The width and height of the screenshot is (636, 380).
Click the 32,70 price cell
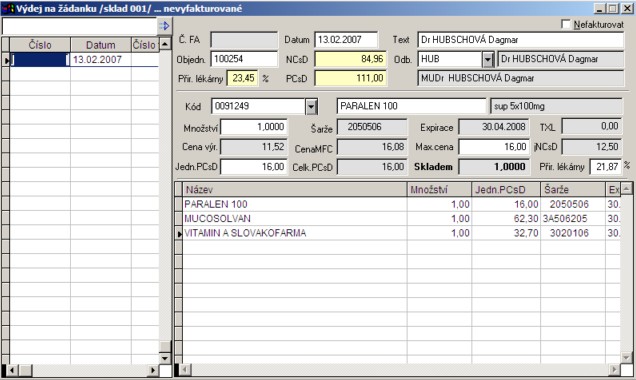click(506, 233)
